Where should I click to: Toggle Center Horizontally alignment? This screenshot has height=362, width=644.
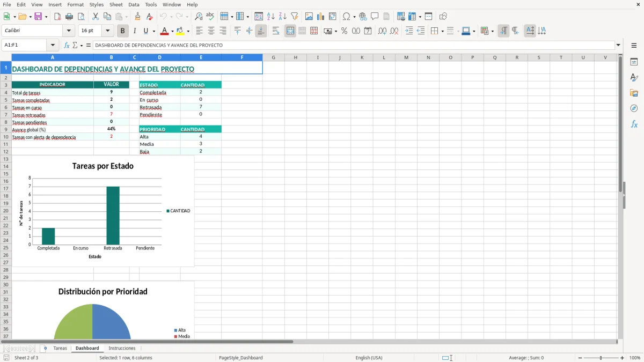211,31
